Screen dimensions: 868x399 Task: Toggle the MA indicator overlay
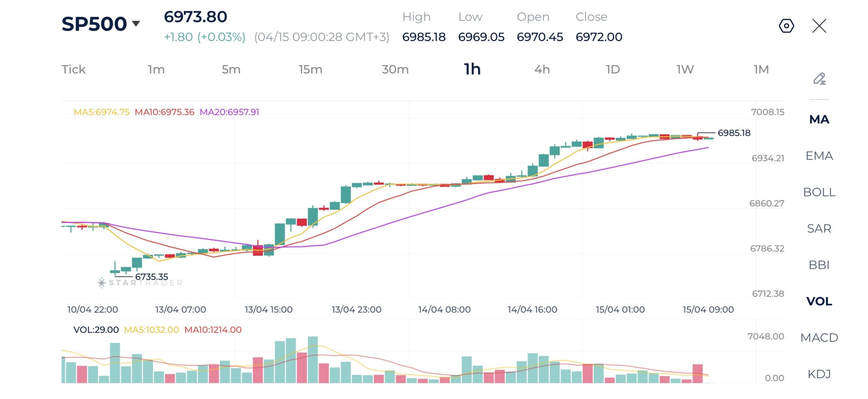(819, 119)
